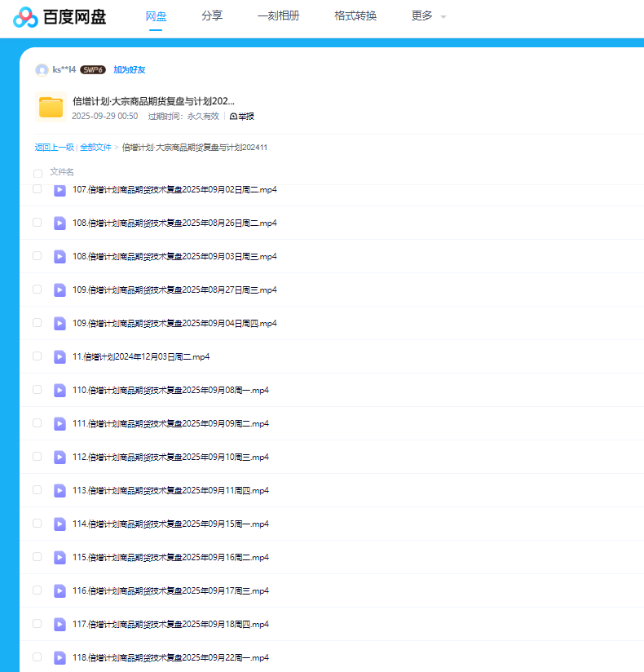Click the video icon of file 110 (09月08)

[x=60, y=390]
